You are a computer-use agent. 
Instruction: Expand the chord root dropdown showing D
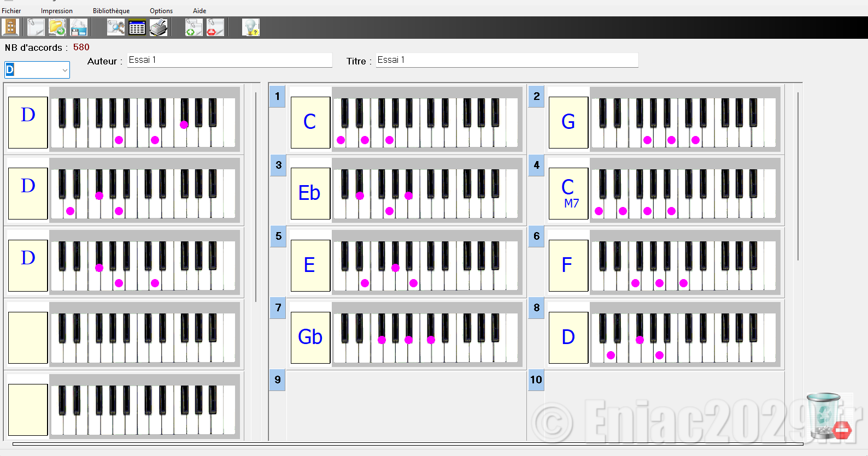[x=64, y=70]
